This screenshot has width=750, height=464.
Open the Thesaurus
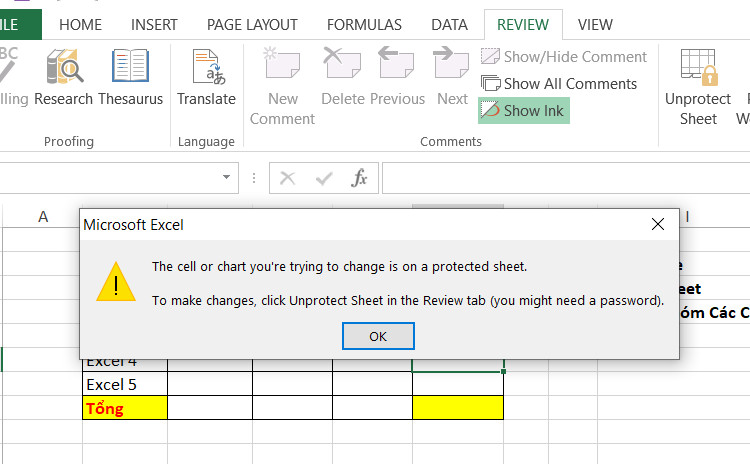coord(131,77)
